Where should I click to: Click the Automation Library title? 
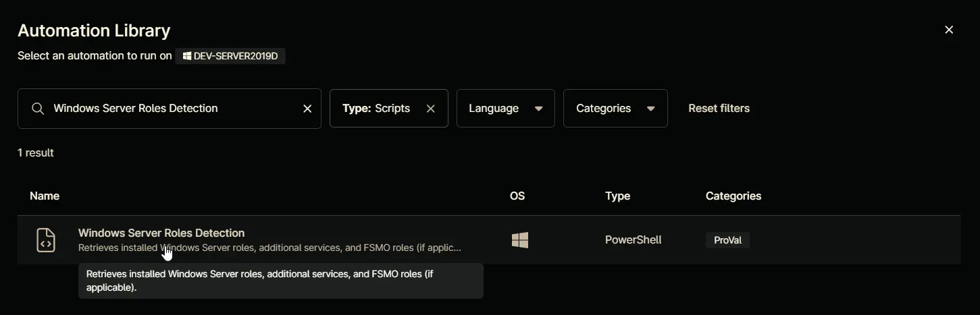[x=94, y=30]
